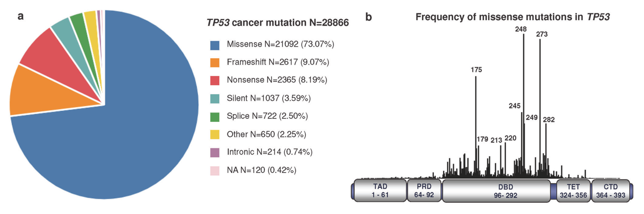Click the purple Intronic legend swatch
The height and width of the screenshot is (214, 644).
tap(215, 153)
